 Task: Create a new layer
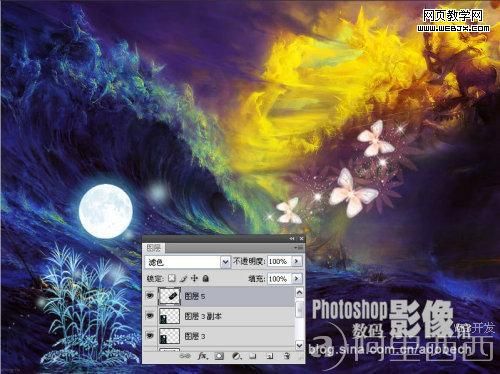pos(270,356)
